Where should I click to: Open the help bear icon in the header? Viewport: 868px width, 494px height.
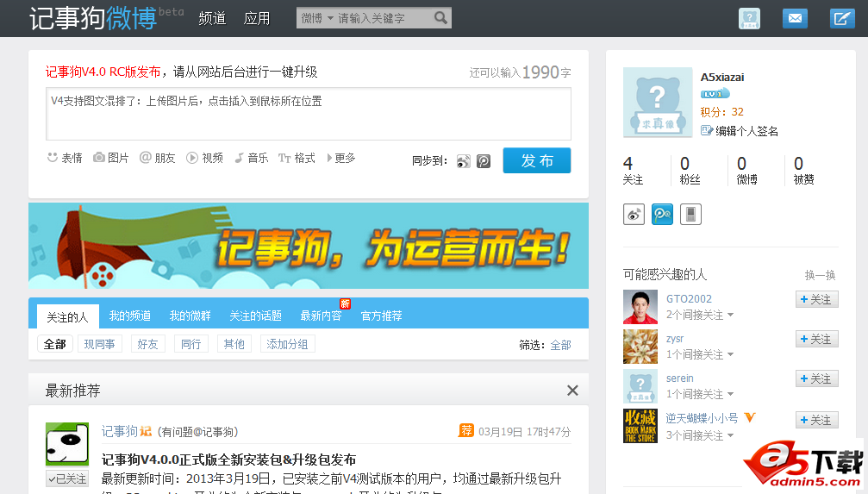click(x=749, y=18)
